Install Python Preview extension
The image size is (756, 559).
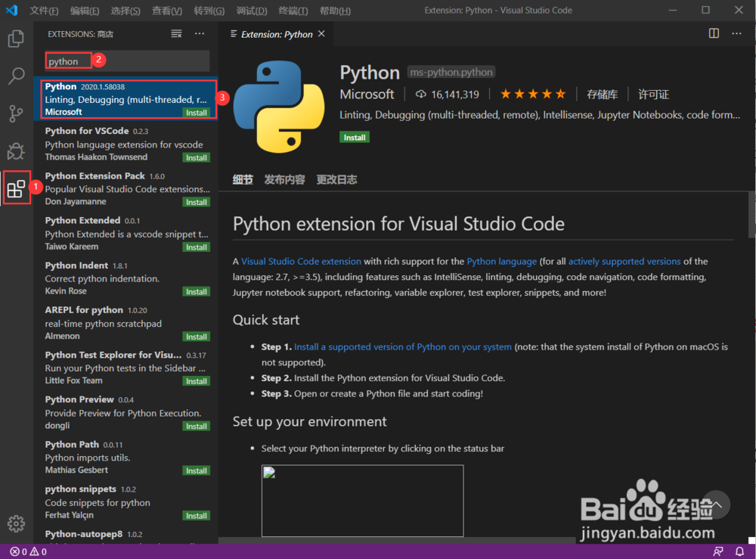point(197,426)
